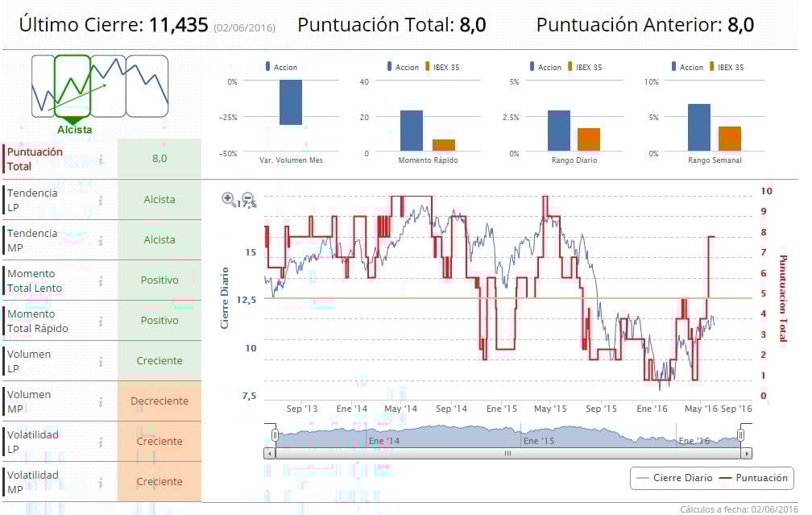812x515 pixels.
Task: Open info icon for Volumen LP
Action: (x=101, y=362)
